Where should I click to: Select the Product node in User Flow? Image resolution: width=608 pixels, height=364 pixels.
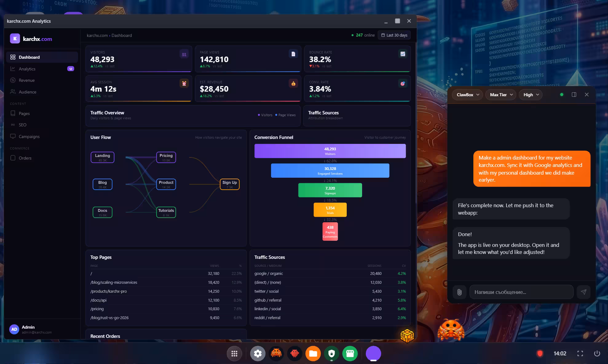point(166,184)
